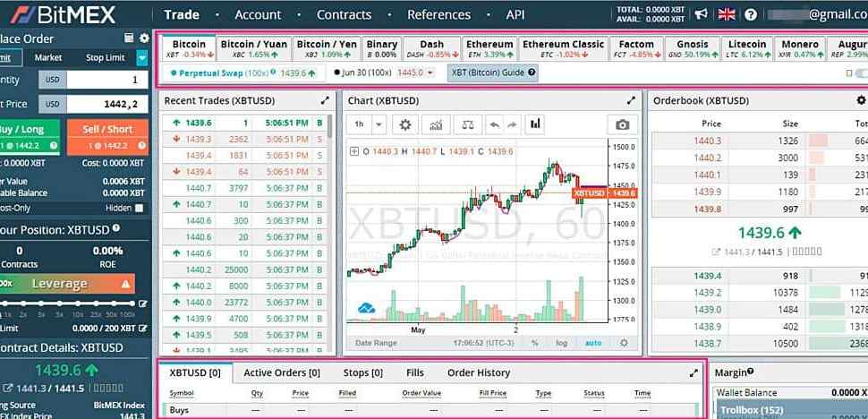868x419 pixels.
Task: Open chart settings gear icon
Action: tap(405, 124)
